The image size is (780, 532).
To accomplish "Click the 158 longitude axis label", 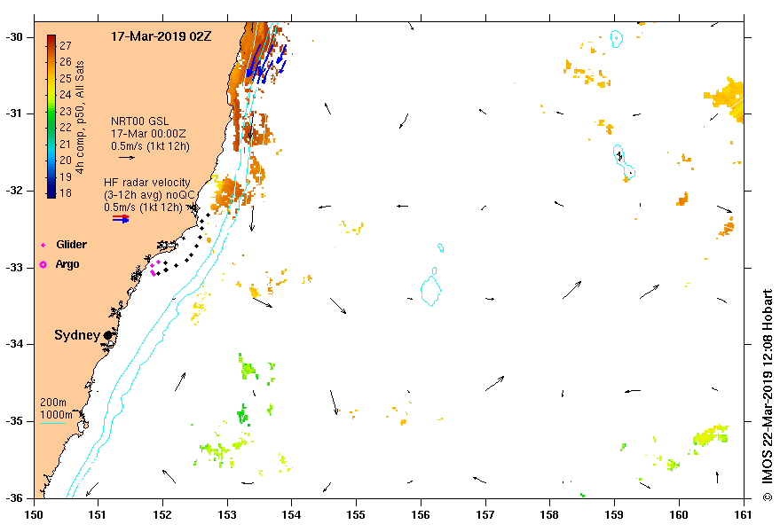I will pyautogui.click(x=549, y=514).
